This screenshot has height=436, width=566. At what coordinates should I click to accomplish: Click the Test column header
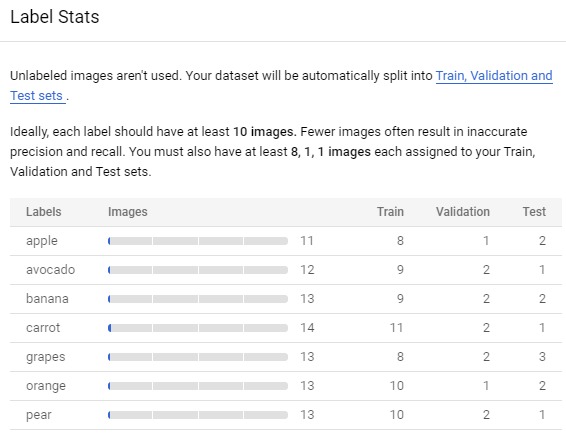point(534,212)
